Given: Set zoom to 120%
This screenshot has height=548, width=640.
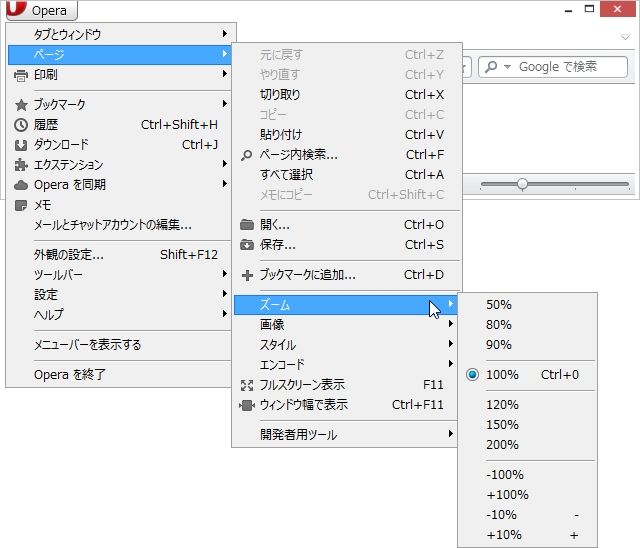Looking at the screenshot, I should pos(527,405).
